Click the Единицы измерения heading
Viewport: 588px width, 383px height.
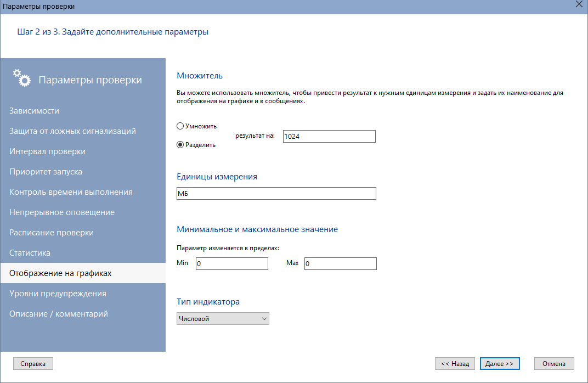[217, 176]
